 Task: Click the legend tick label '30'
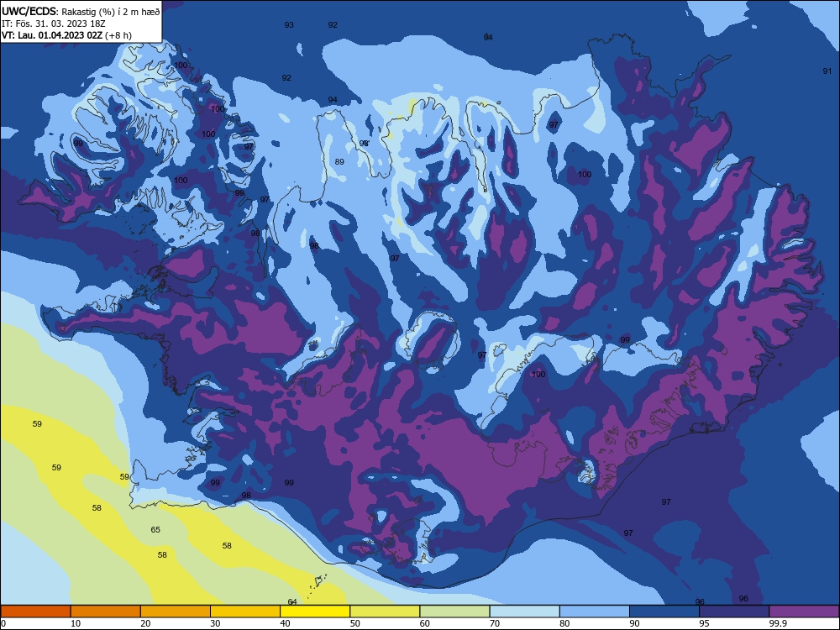(215, 623)
